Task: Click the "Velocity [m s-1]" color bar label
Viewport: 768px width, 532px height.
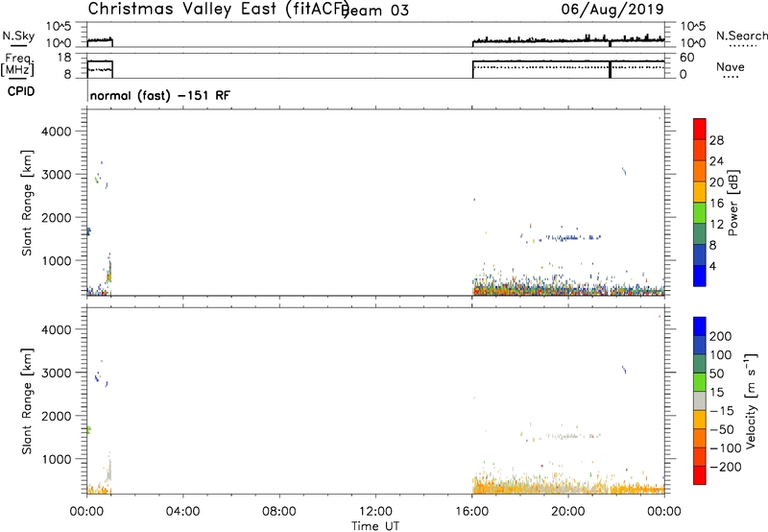Action: coord(751,400)
